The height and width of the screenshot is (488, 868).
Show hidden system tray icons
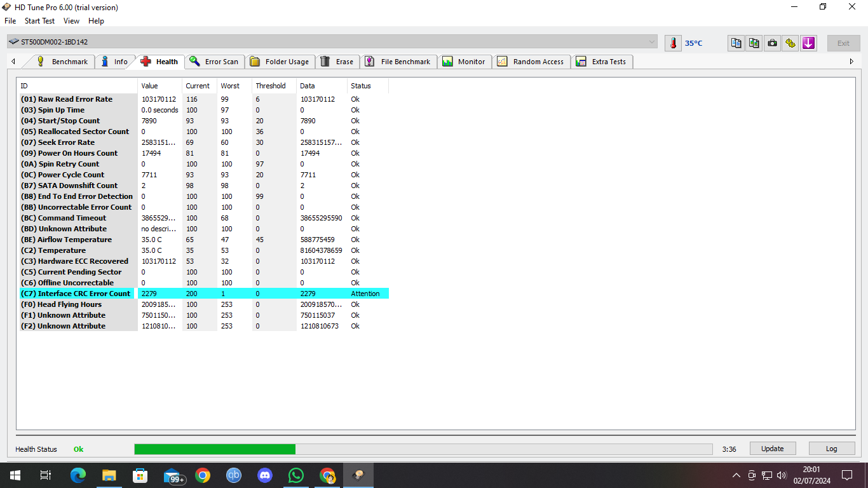pos(736,475)
